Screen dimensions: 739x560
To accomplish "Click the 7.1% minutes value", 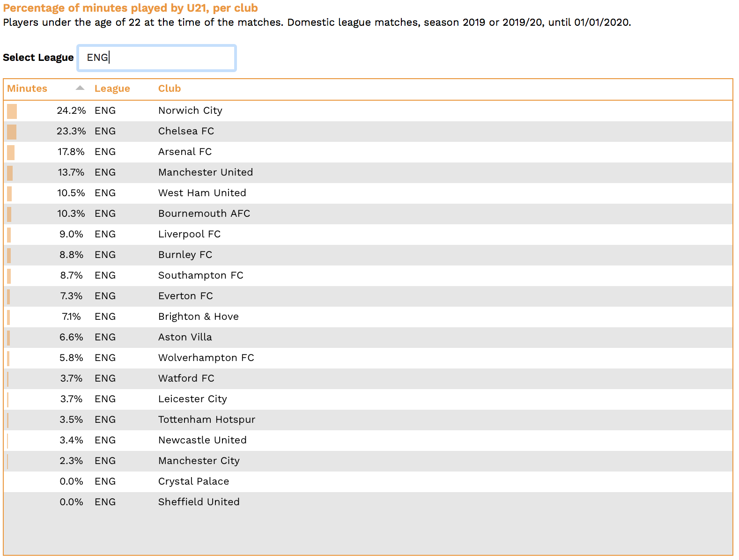I will coord(71,317).
